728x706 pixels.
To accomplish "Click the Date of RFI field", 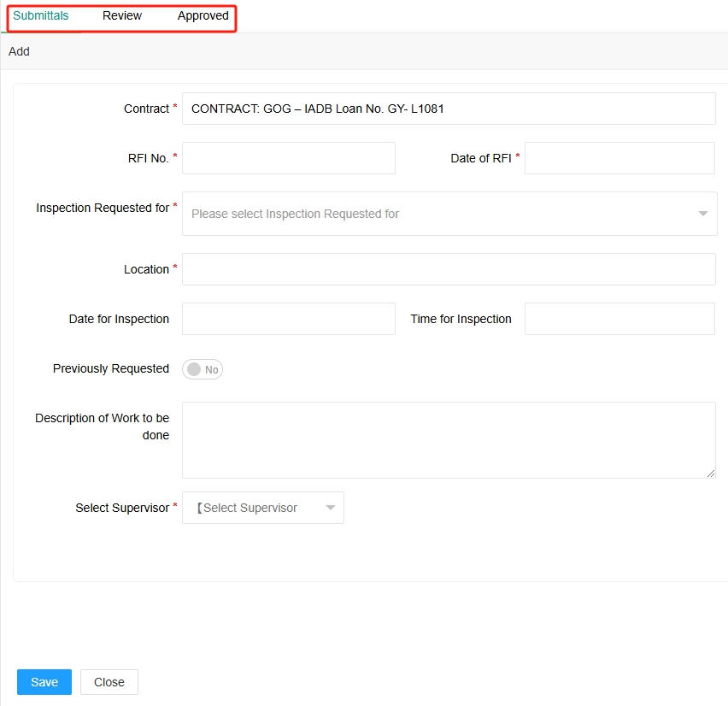I will coord(619,158).
